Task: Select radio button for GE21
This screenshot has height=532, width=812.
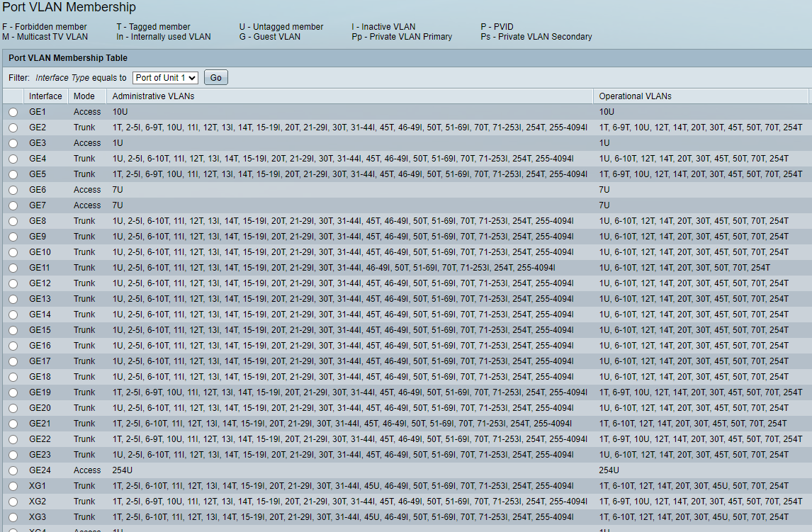Action: [x=13, y=424]
